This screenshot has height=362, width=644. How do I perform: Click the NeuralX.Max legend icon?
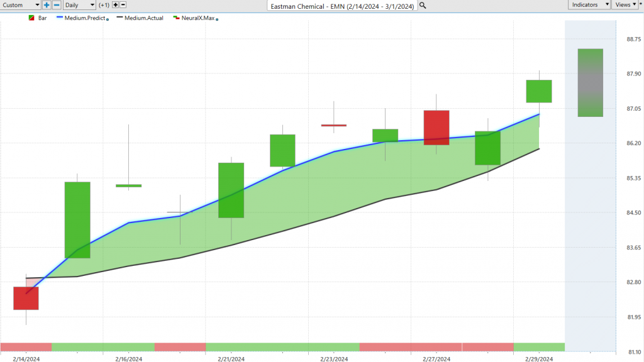click(x=176, y=18)
